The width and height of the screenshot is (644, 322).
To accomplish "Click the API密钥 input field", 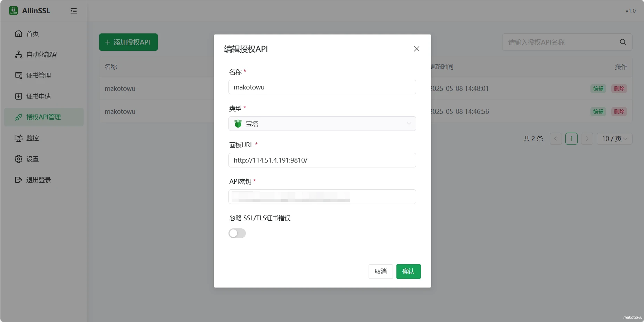I will (322, 197).
